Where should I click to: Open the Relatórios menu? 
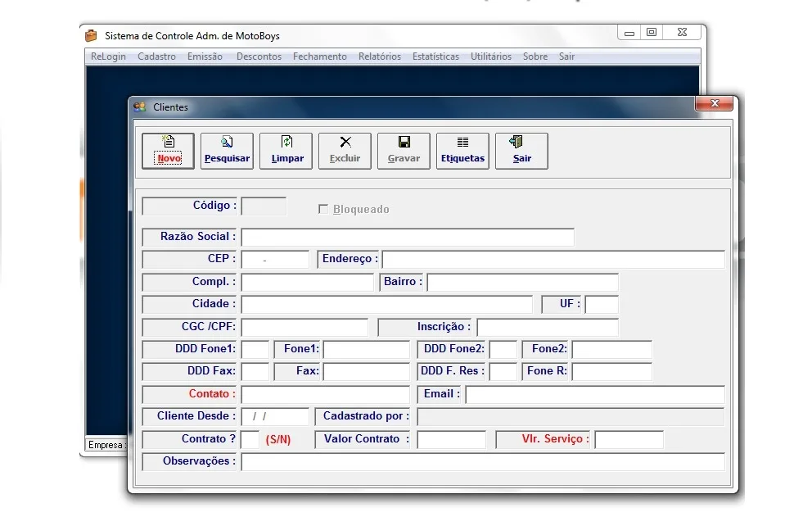[x=380, y=57]
